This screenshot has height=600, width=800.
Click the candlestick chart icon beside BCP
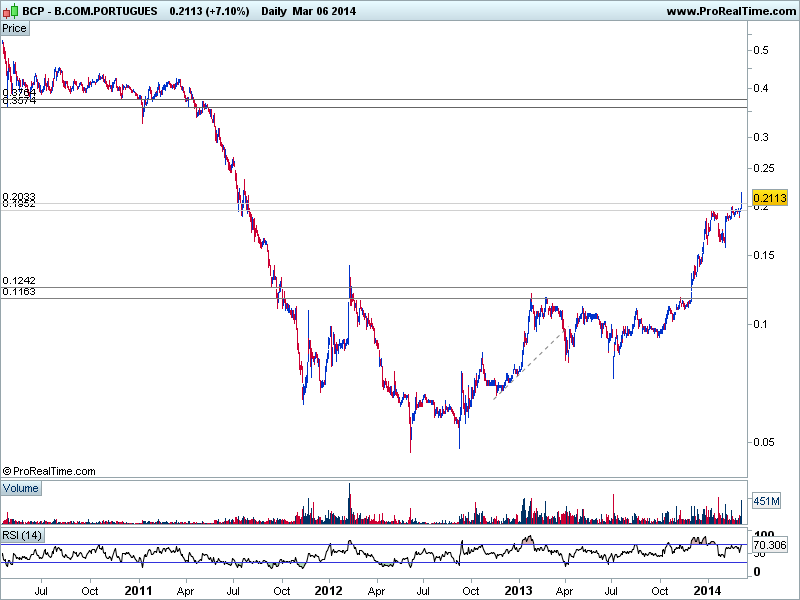tap(10, 11)
